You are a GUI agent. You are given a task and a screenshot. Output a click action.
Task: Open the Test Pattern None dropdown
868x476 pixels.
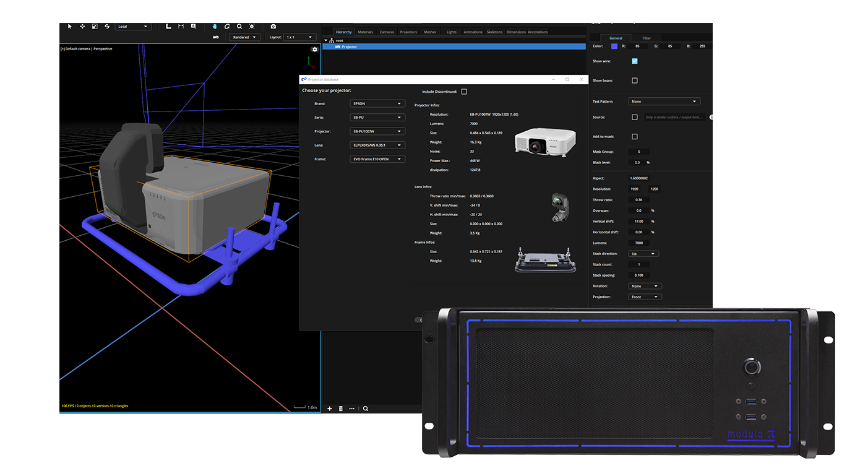[664, 102]
